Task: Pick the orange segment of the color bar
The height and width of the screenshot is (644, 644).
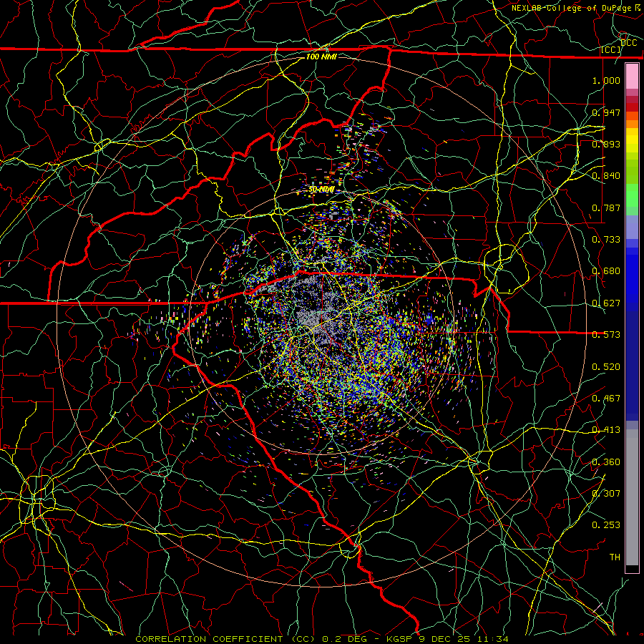Action: pyautogui.click(x=632, y=124)
